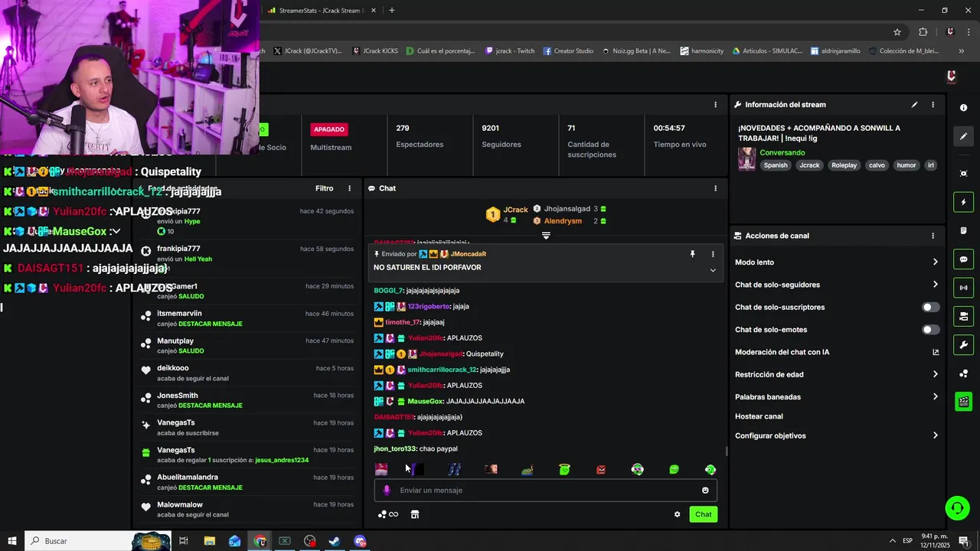
Task: Open the Windows Start menu
Action: 11,541
